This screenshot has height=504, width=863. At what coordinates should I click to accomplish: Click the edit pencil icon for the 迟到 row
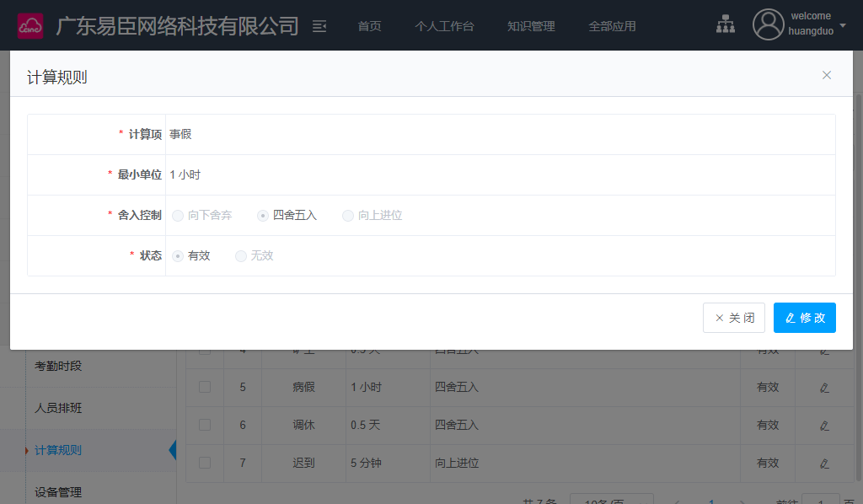[824, 463]
